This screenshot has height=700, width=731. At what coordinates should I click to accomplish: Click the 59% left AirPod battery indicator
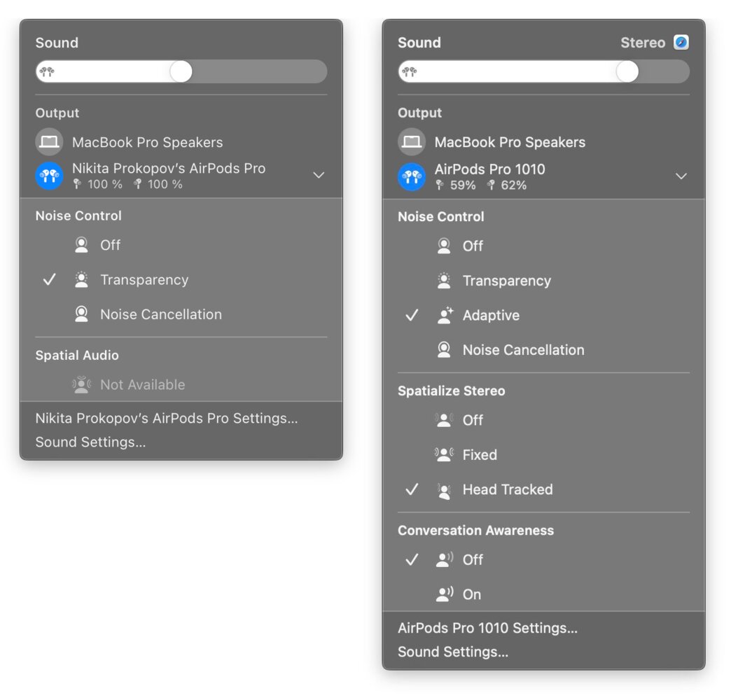coord(456,185)
